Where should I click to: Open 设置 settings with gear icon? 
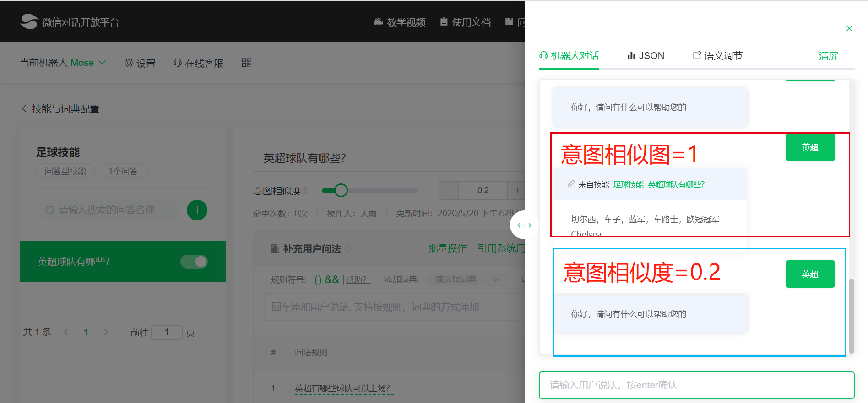pos(140,63)
